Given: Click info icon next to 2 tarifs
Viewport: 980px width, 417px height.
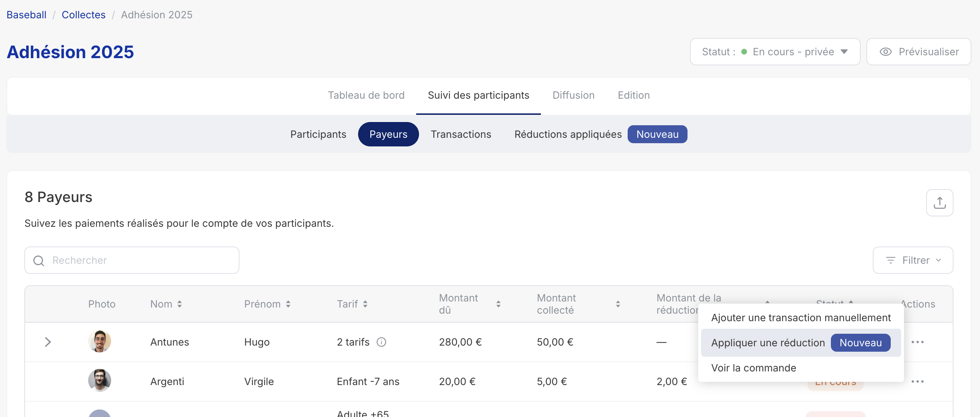Looking at the screenshot, I should 381,342.
